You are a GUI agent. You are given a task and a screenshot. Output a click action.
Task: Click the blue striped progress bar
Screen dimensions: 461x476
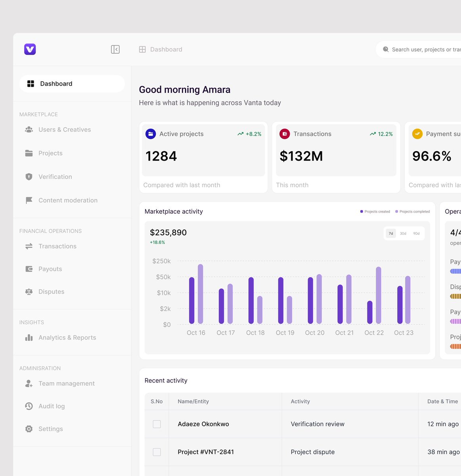[455, 271]
